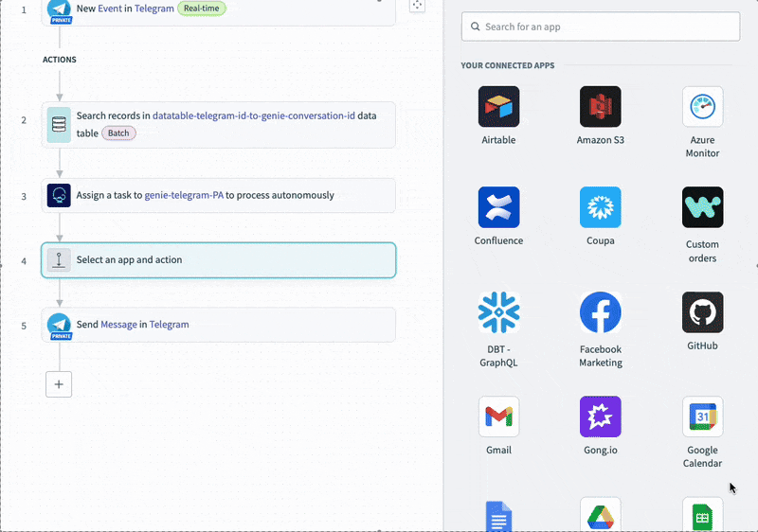Open the Telegram link in step 5
Viewport: 758px width, 532px height.
click(x=170, y=325)
